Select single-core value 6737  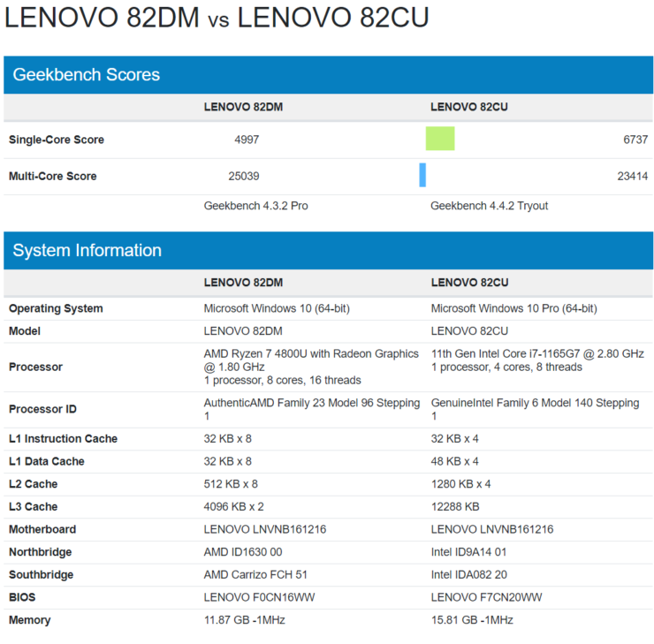tap(635, 140)
